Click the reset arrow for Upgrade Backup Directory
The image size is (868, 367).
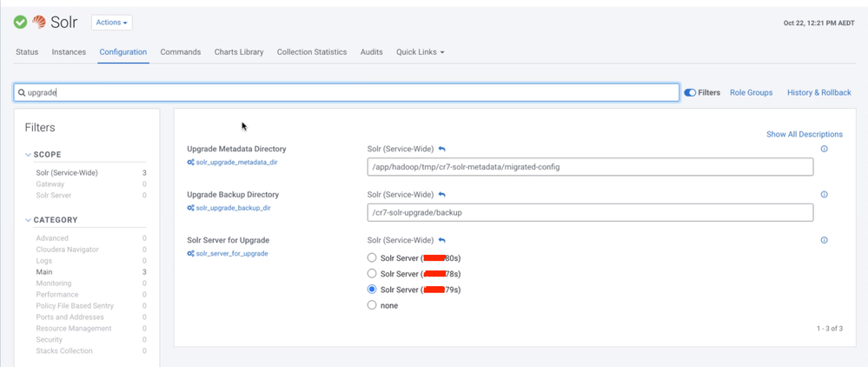(x=441, y=195)
